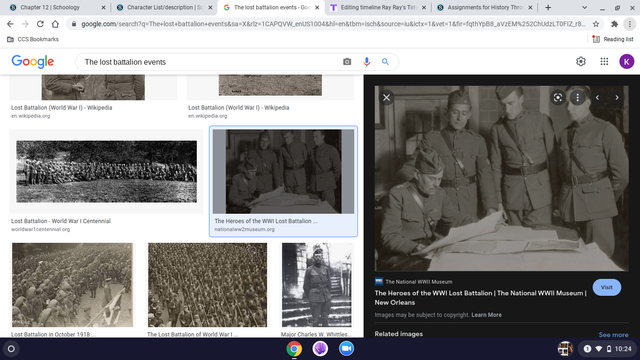Open Google quick settings gear
This screenshot has height=360, width=640.
[x=581, y=62]
